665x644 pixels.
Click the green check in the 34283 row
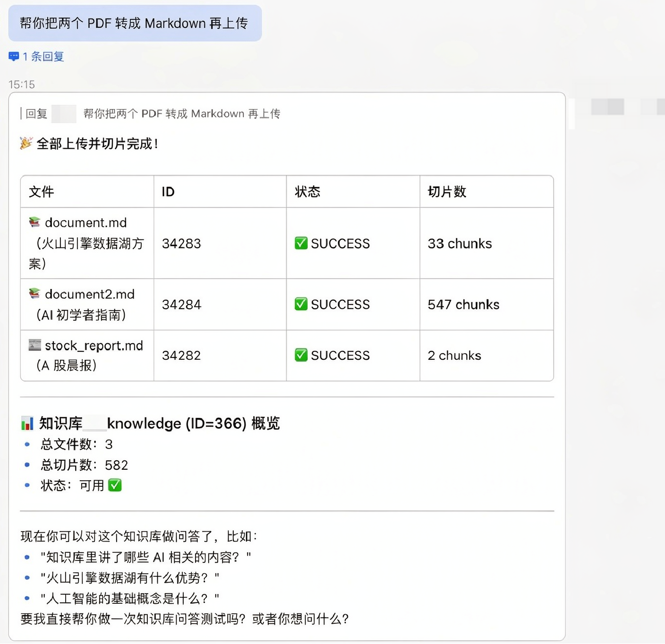pyautogui.click(x=301, y=243)
